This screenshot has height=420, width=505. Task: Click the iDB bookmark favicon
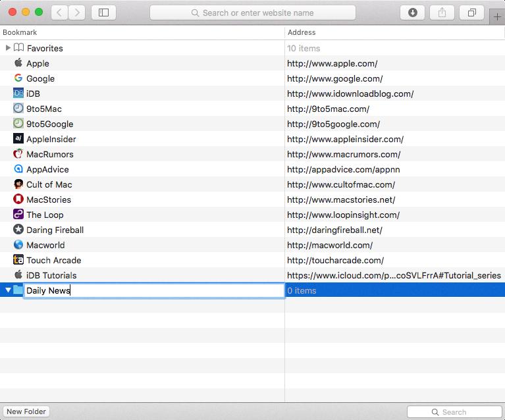[x=18, y=93]
